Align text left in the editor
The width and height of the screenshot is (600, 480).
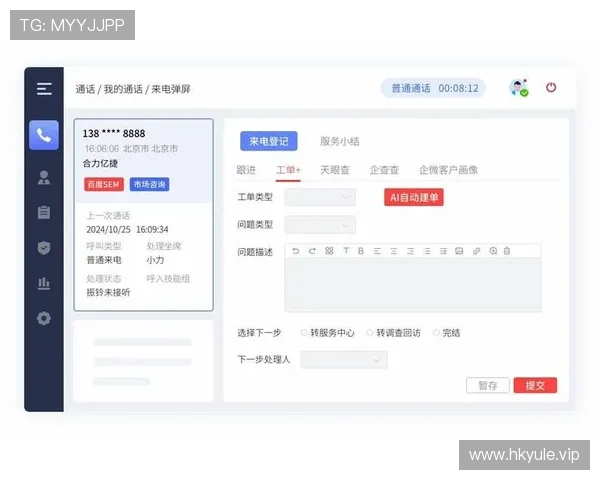pyautogui.click(x=377, y=251)
